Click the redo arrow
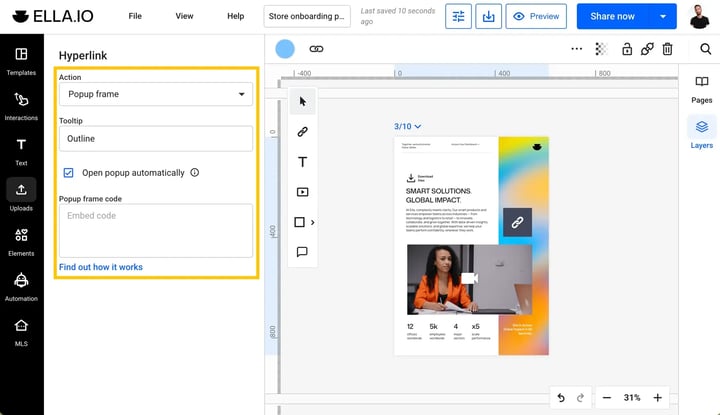This screenshot has height=415, width=720. pos(580,398)
